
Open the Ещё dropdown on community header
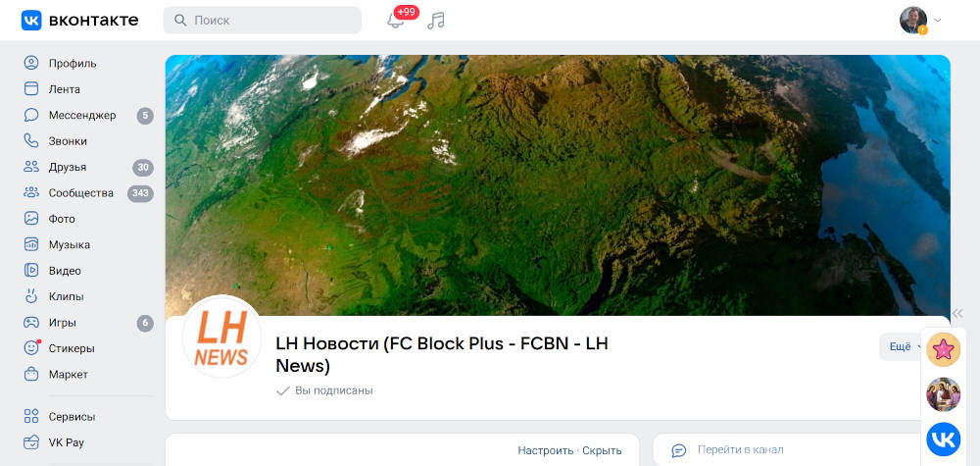click(x=901, y=346)
